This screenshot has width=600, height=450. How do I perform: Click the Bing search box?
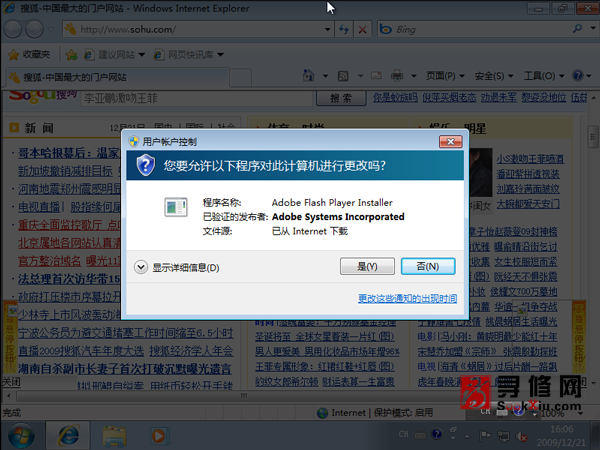tap(474, 29)
